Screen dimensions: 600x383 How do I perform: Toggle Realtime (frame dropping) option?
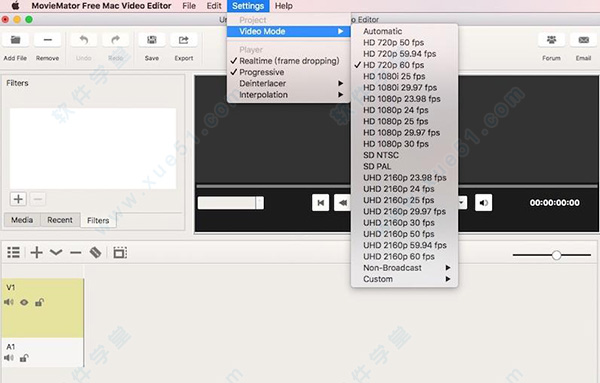[289, 61]
